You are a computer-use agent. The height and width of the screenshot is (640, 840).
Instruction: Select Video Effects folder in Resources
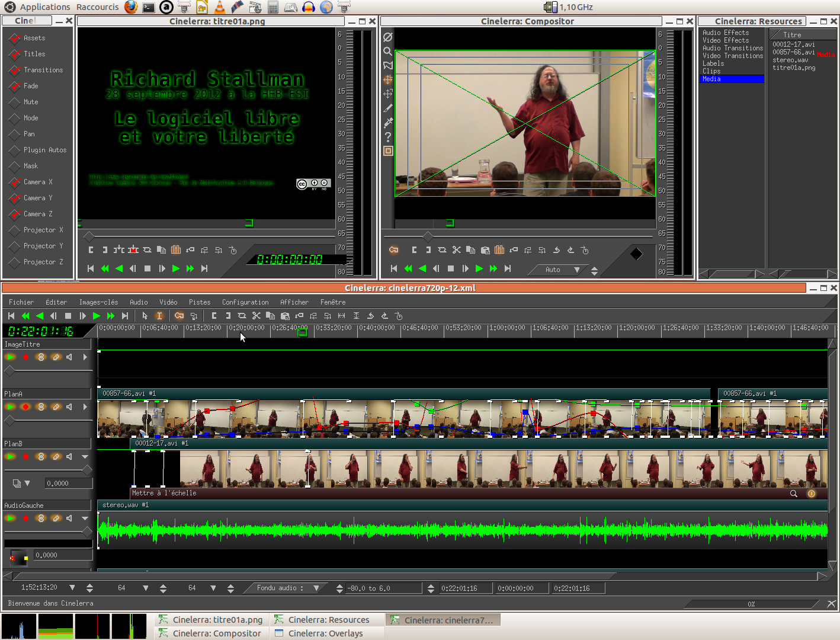(726, 40)
